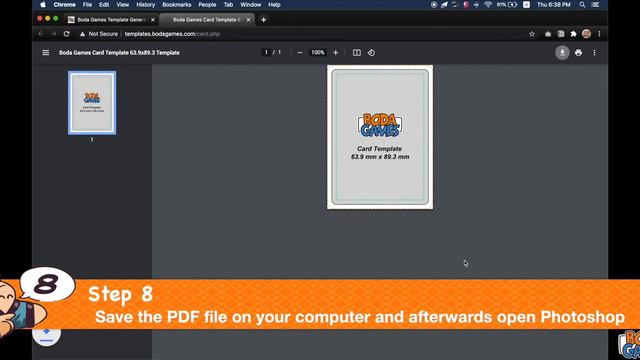Open Chrome's three-dot menu
The height and width of the screenshot is (360, 640).
(x=599, y=34)
